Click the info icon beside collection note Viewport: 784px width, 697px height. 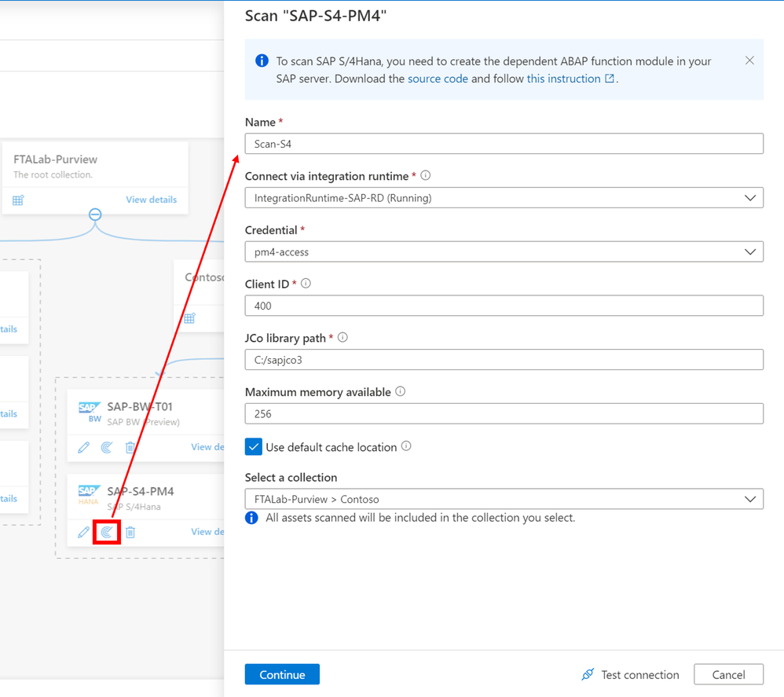[251, 518]
